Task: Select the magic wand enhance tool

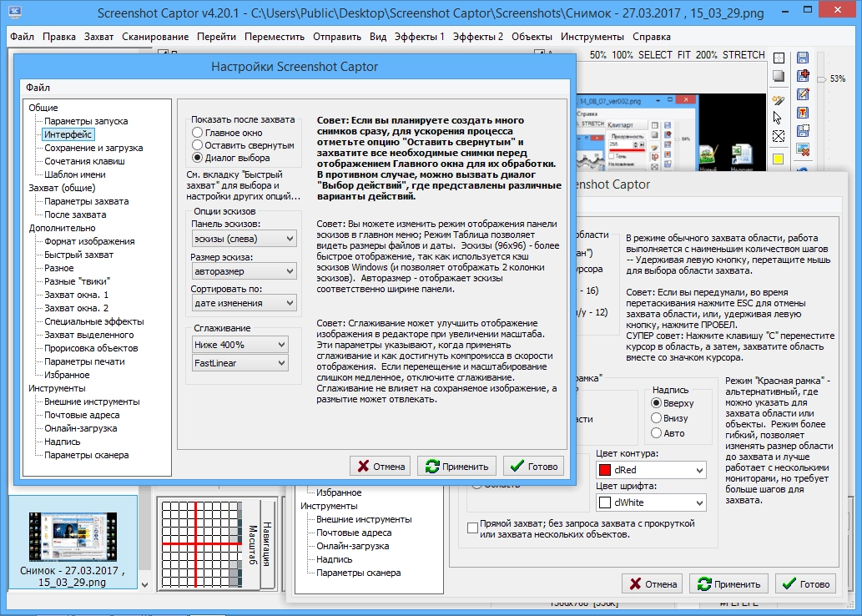Action: tap(779, 100)
